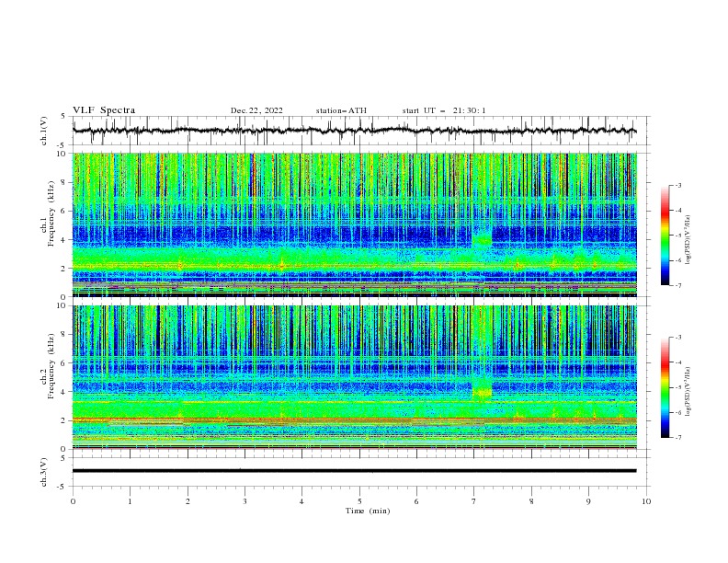This screenshot has height=563, width=728.
Task: Click the "log(PSD)(V²/Hz)" label of lower color bar
Action: tap(688, 391)
